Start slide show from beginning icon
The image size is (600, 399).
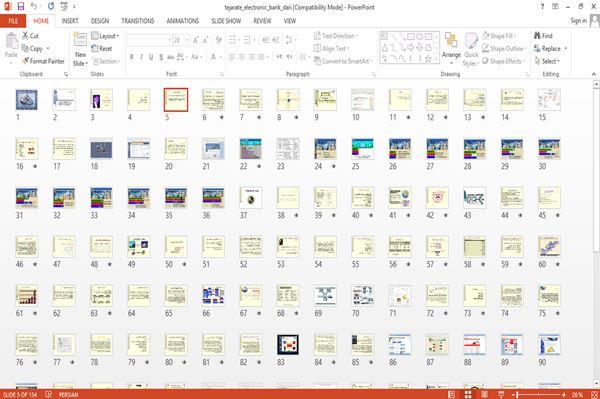(64, 6)
